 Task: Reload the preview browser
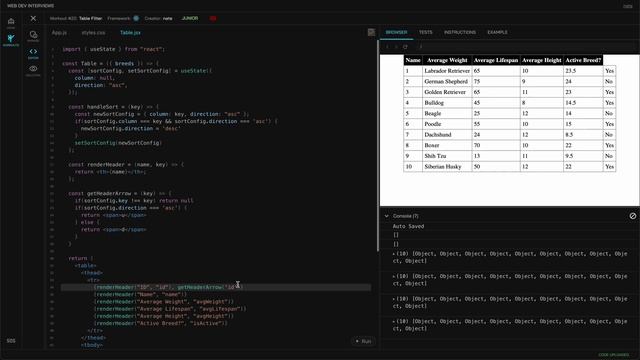[405, 47]
